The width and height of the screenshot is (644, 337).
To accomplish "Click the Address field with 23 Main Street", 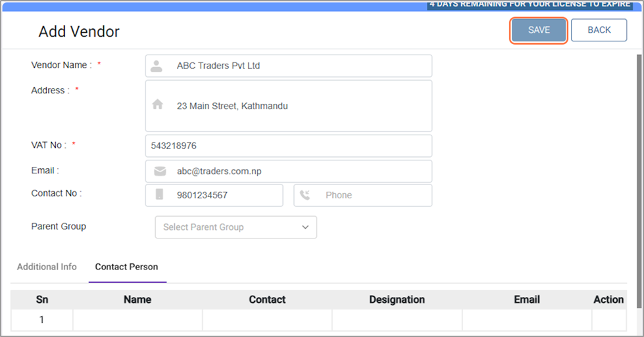I will point(232,106).
